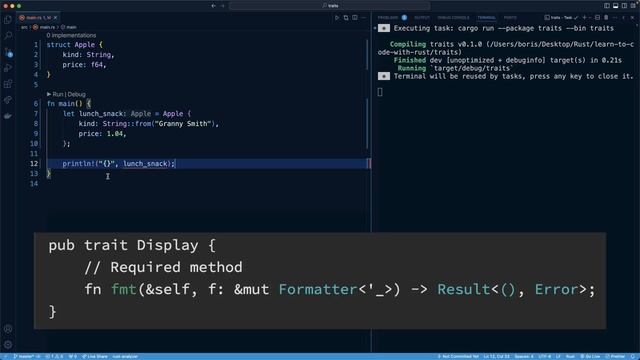Open the Source Control view

pos(8,52)
